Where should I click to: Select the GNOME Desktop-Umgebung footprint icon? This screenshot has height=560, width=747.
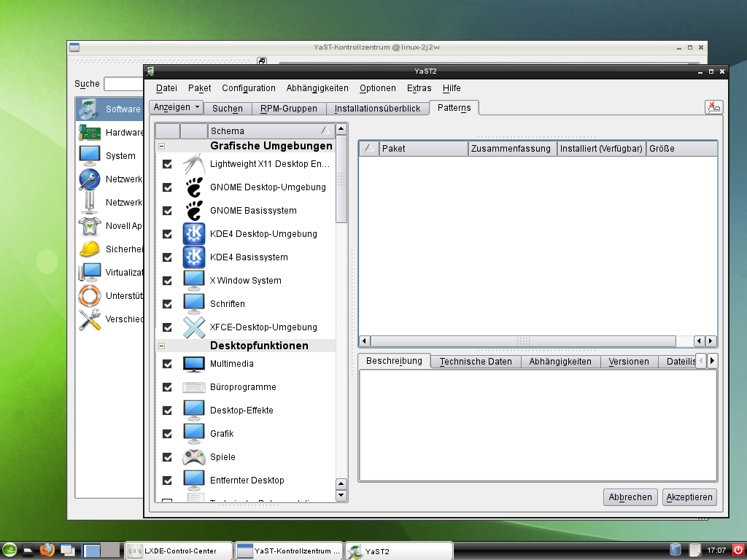click(x=193, y=187)
